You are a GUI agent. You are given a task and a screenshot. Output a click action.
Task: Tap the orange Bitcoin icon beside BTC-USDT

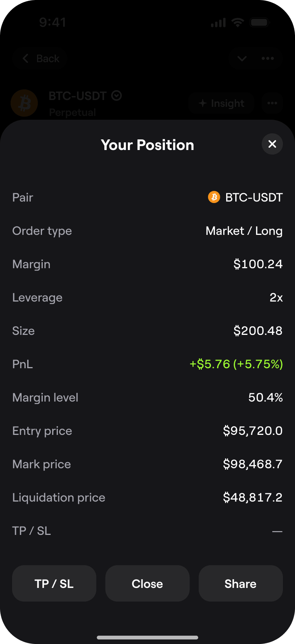214,197
